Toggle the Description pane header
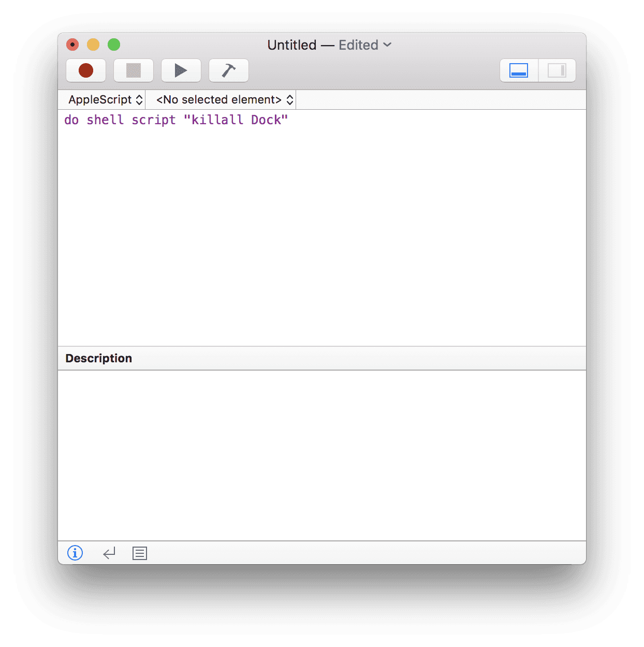This screenshot has height=647, width=644. pos(98,358)
